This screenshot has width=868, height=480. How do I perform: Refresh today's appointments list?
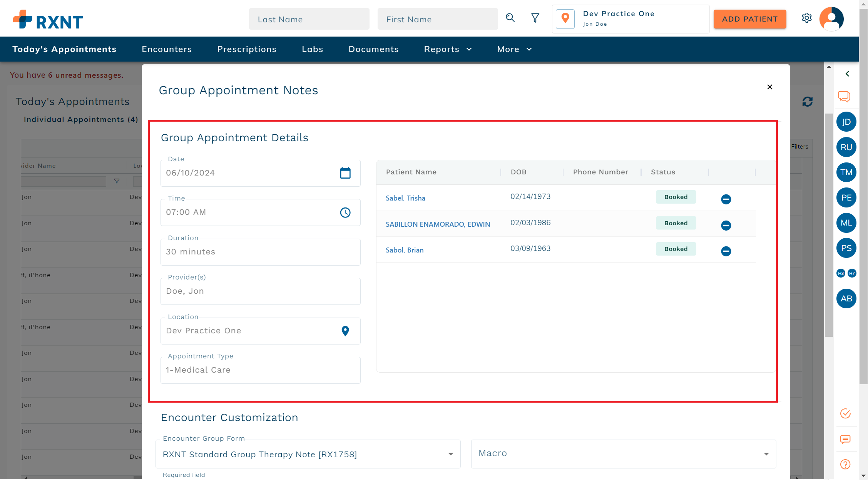pos(807,102)
